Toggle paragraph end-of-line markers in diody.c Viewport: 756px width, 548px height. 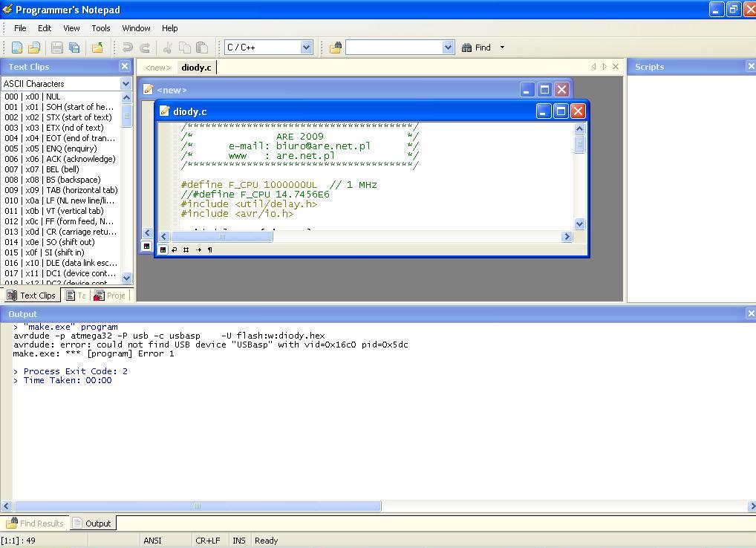tap(210, 249)
